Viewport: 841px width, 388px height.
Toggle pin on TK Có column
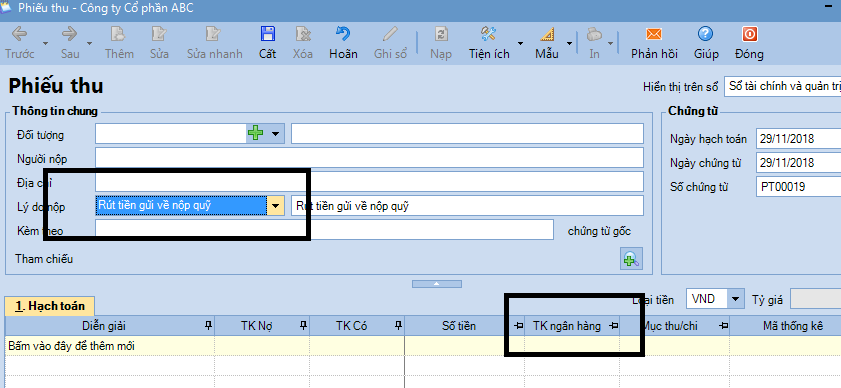pyautogui.click(x=397, y=325)
